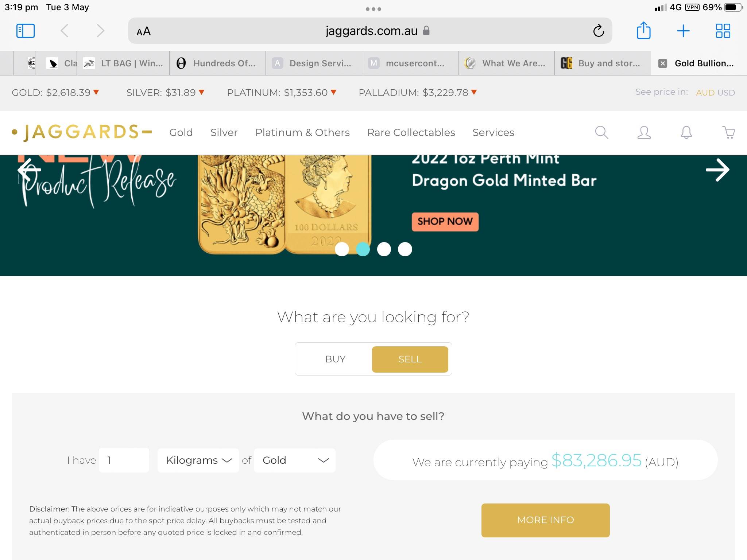The image size is (747, 560).
Task: View the notification bell alerts
Action: coord(686,132)
